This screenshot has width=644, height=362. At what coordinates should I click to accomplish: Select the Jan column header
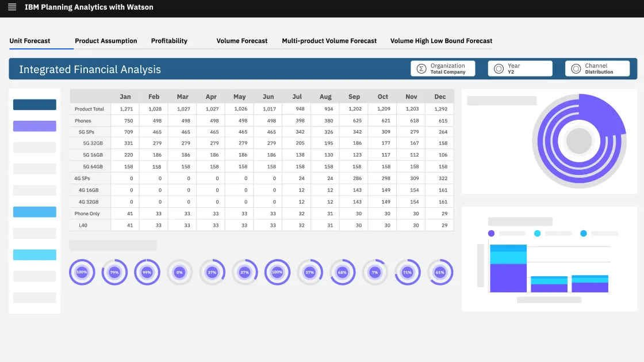(x=125, y=97)
